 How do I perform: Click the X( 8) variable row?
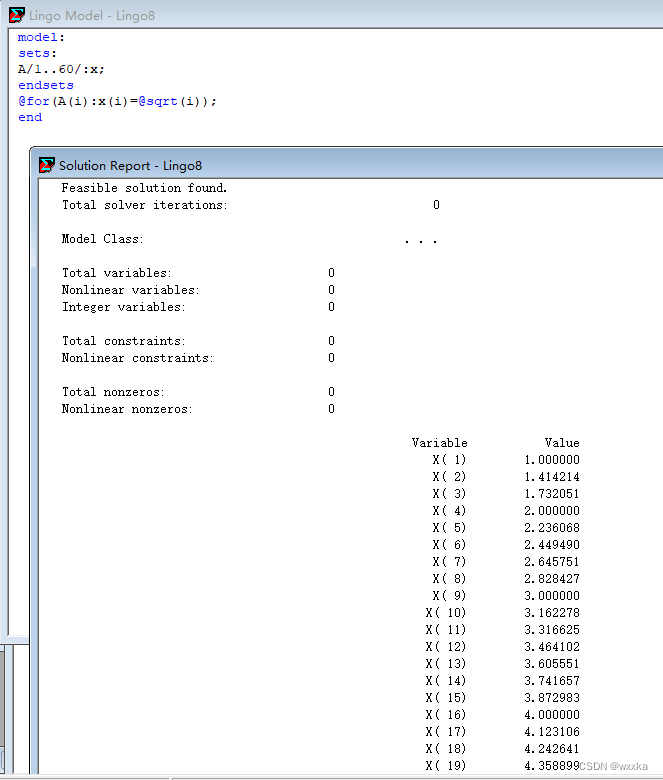coord(506,579)
